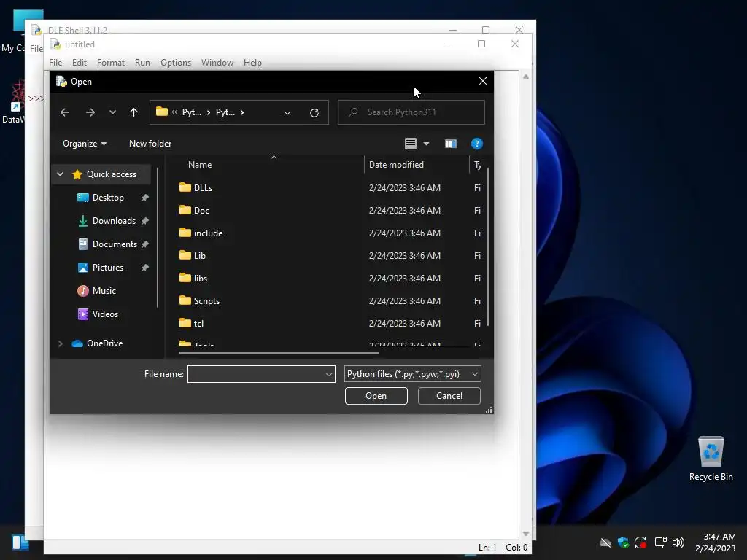Select the include folder
This screenshot has height=560, width=747.
coord(208,233)
